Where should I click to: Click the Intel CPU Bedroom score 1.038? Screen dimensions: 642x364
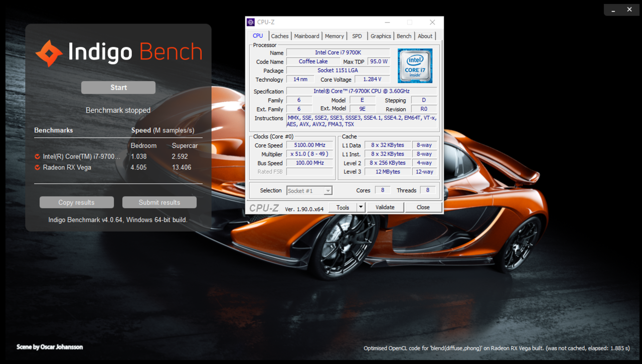coord(139,156)
